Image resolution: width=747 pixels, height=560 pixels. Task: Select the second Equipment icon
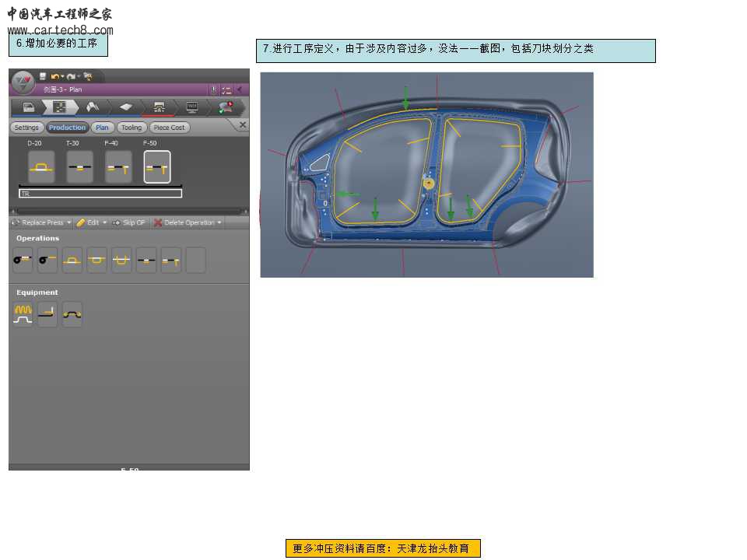[47, 314]
